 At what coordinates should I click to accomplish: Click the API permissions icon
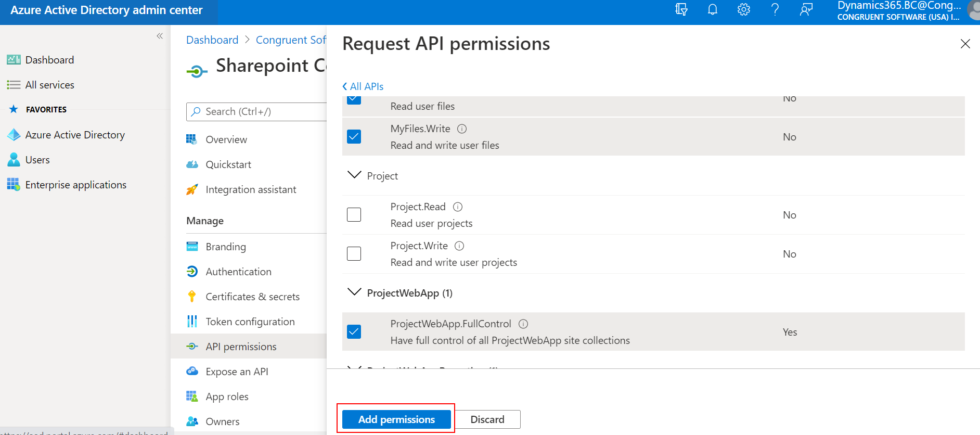[192, 347]
